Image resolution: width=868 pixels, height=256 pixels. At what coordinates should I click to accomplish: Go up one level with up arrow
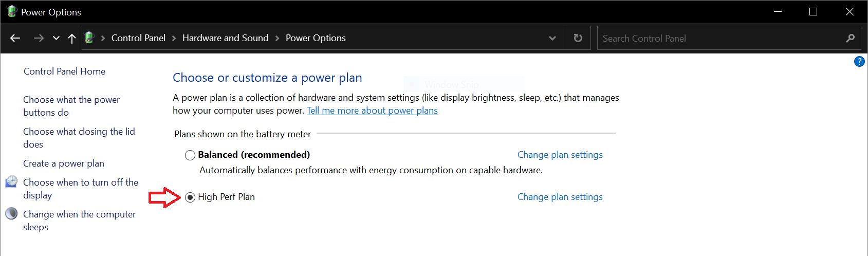pyautogui.click(x=72, y=38)
